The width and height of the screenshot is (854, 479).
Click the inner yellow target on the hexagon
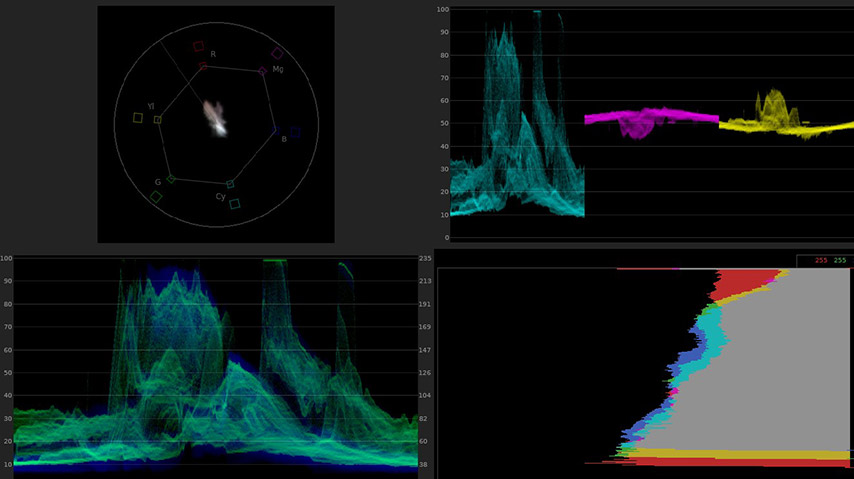click(157, 119)
